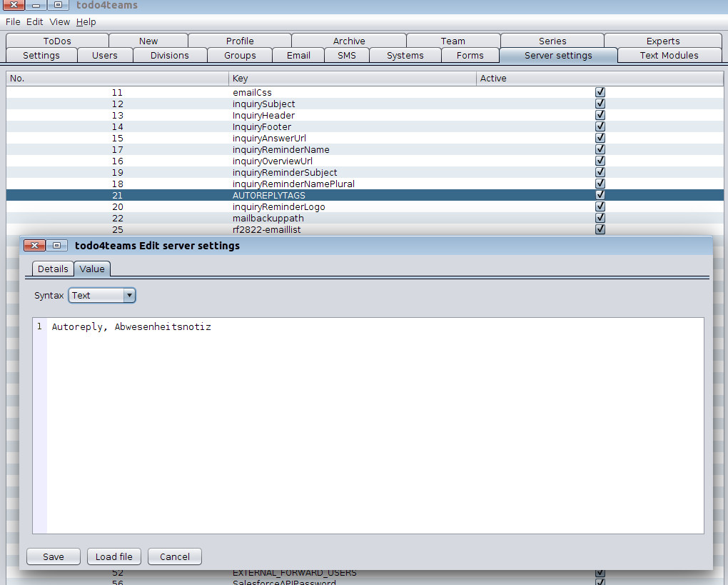Select the emailCss row
The width and height of the screenshot is (728, 585).
[365, 92]
